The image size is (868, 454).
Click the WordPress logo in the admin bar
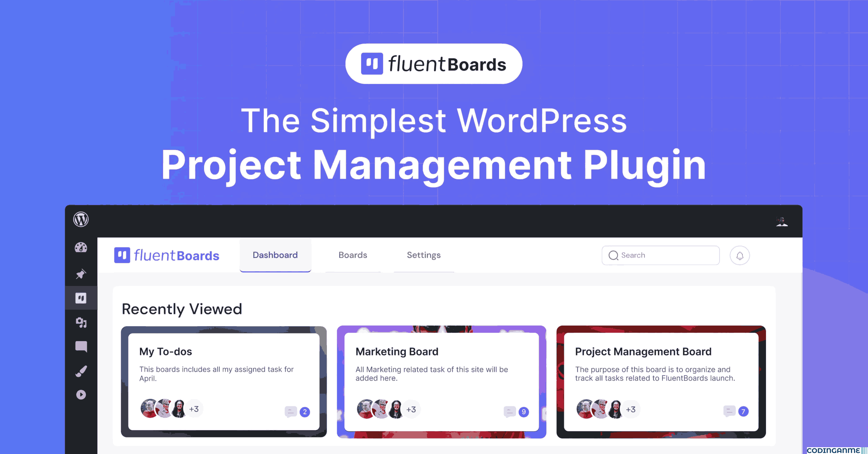(x=81, y=220)
